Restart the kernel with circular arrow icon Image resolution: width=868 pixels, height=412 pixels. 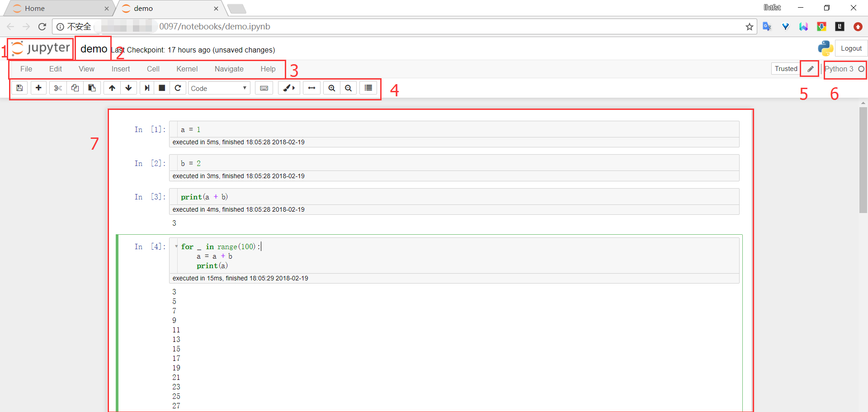click(178, 88)
